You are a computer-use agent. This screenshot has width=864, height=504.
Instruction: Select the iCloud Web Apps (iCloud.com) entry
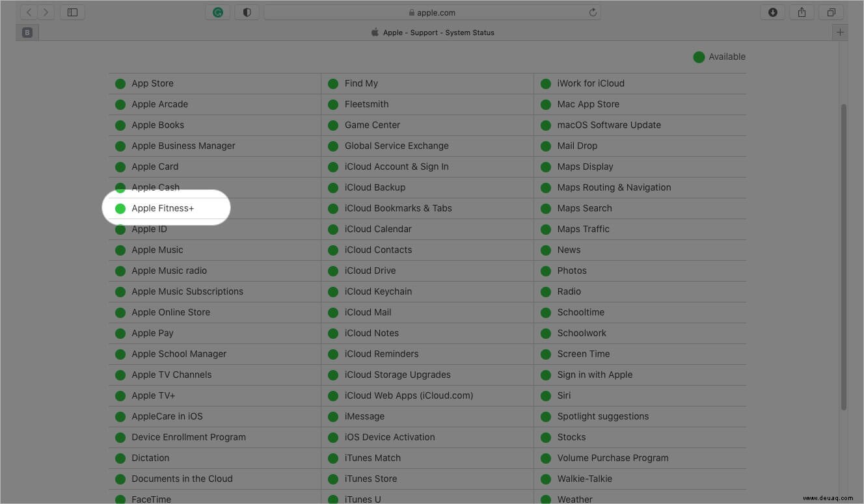coord(409,395)
